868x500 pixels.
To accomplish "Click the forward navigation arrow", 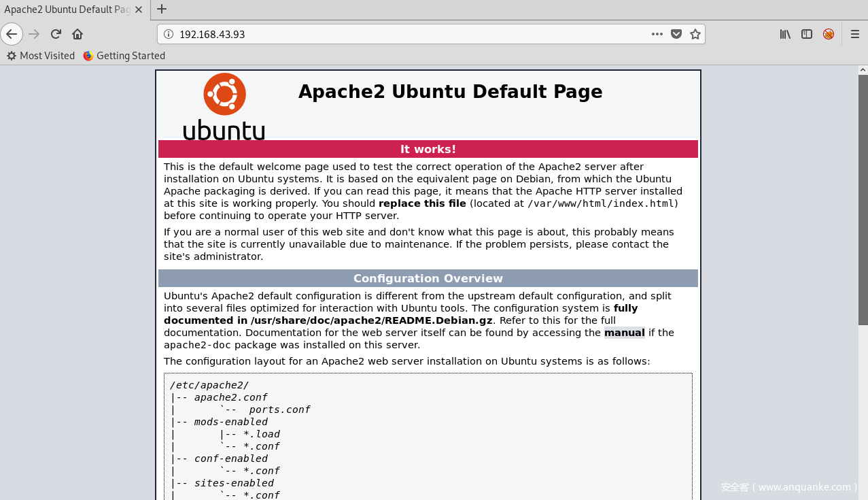I will coord(35,34).
